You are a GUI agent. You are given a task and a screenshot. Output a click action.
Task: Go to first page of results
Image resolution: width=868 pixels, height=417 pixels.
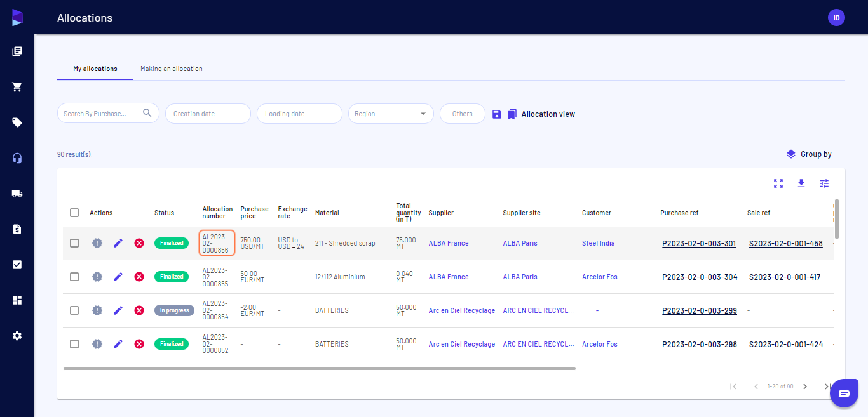point(733,387)
